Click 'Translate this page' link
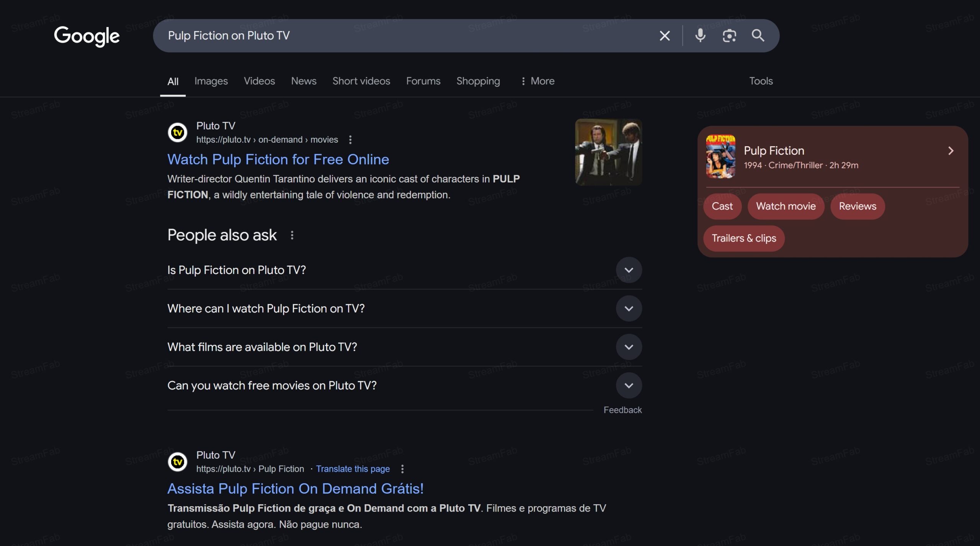 click(x=353, y=468)
